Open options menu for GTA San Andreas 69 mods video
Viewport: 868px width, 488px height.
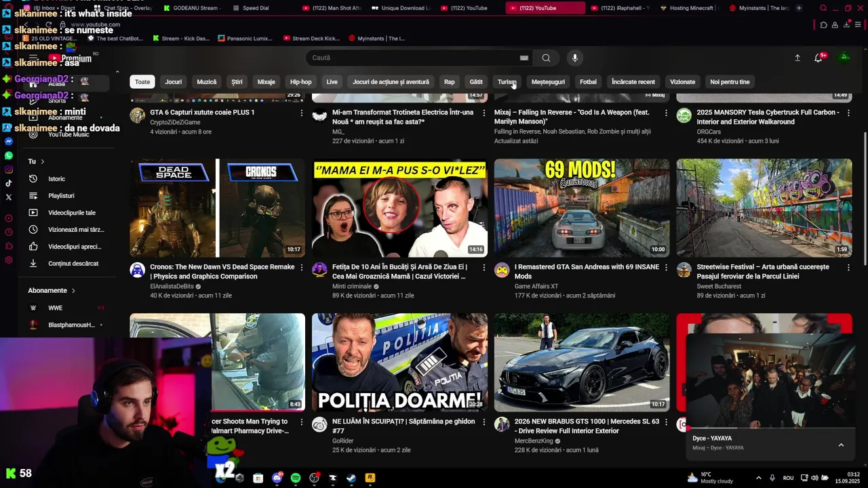pos(666,268)
